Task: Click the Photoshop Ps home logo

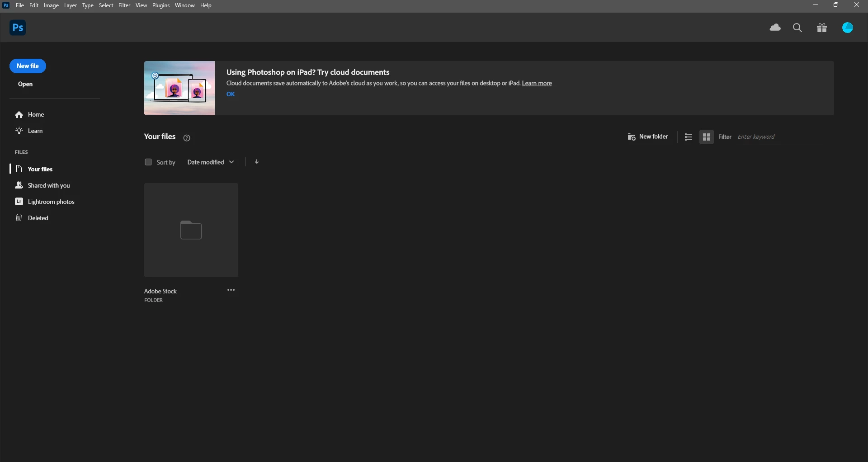Action: tap(18, 28)
